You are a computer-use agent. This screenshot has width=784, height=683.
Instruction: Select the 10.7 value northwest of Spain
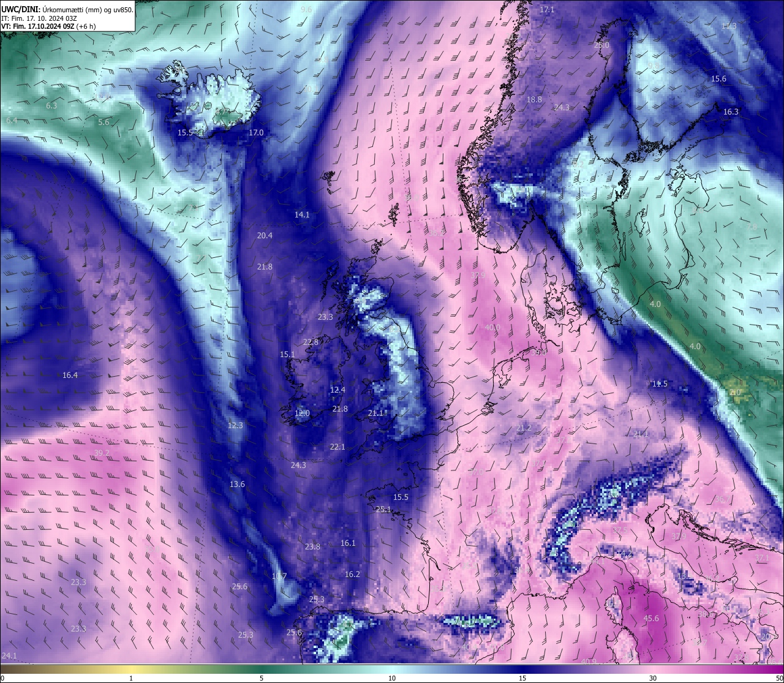(279, 576)
